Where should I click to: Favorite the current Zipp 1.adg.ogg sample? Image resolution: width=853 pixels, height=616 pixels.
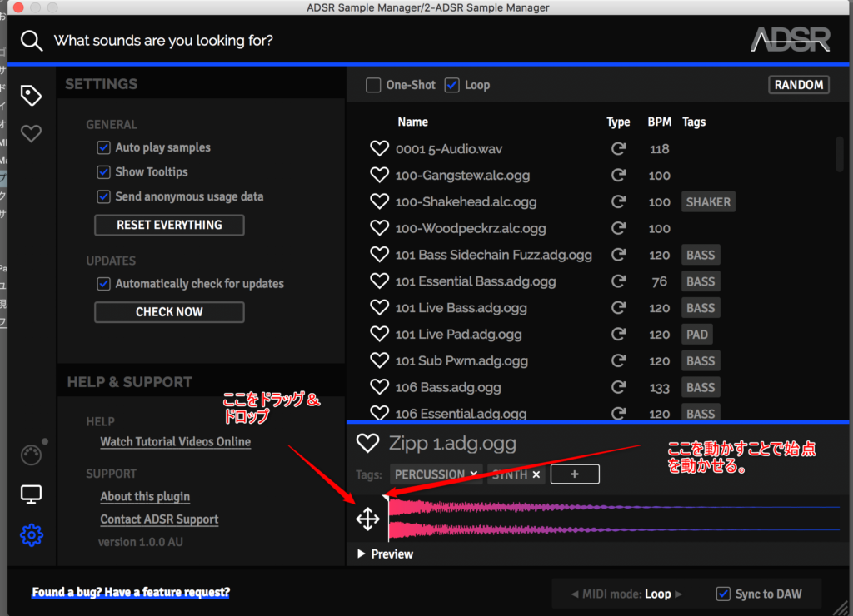tap(367, 443)
